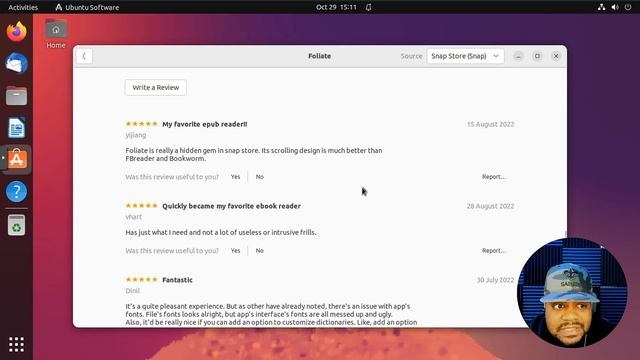The height and width of the screenshot is (360, 640).
Task: Launch Thunderbird mail from the dock
Action: point(16,64)
